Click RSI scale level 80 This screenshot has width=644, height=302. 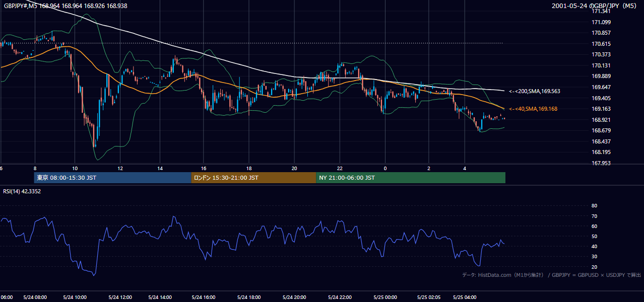[x=594, y=206]
